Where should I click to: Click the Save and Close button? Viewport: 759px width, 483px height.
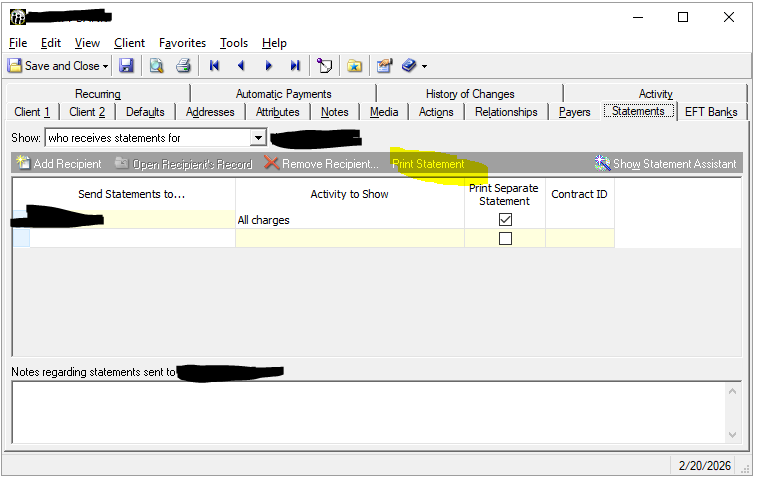pyautogui.click(x=54, y=66)
